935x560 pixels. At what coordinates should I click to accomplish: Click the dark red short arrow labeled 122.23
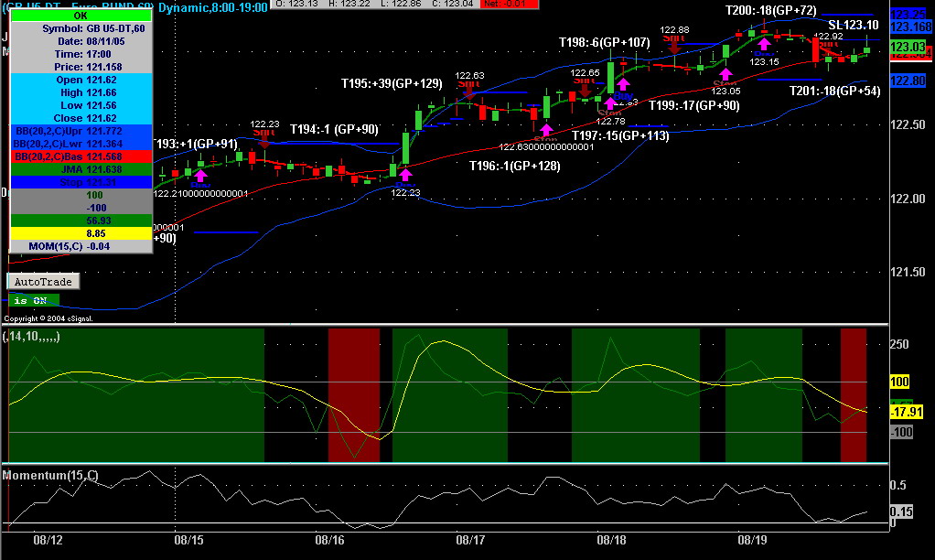click(x=263, y=141)
